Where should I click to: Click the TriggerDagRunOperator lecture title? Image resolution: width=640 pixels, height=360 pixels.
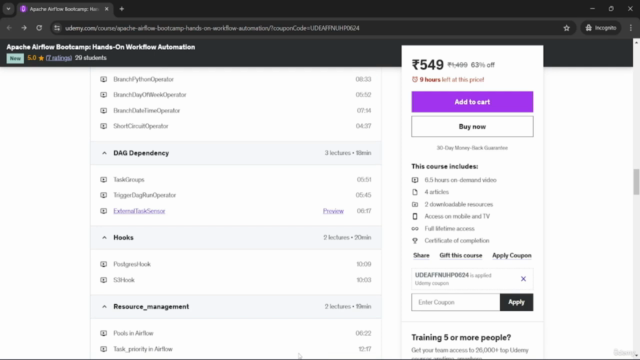coord(144,195)
